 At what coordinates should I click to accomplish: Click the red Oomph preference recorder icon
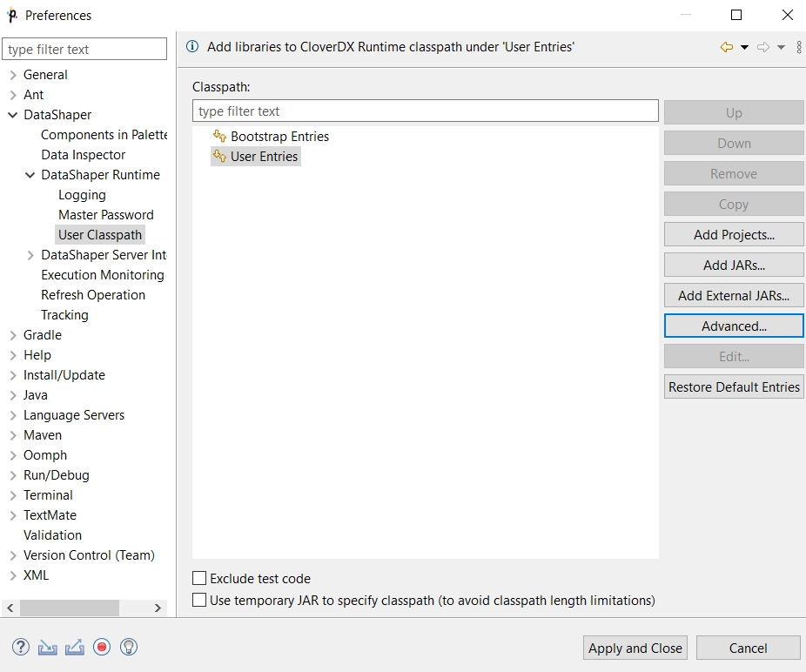[x=102, y=647]
